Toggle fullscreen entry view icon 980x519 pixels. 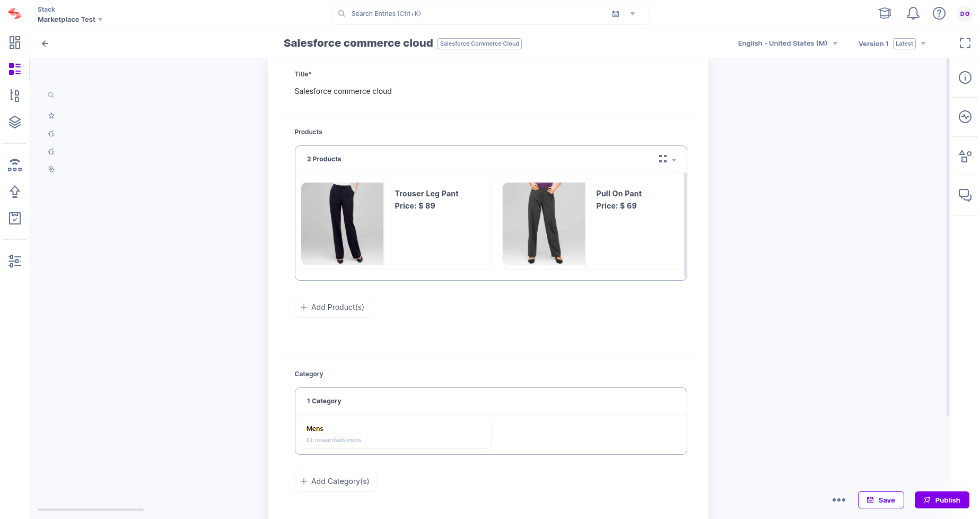click(965, 43)
